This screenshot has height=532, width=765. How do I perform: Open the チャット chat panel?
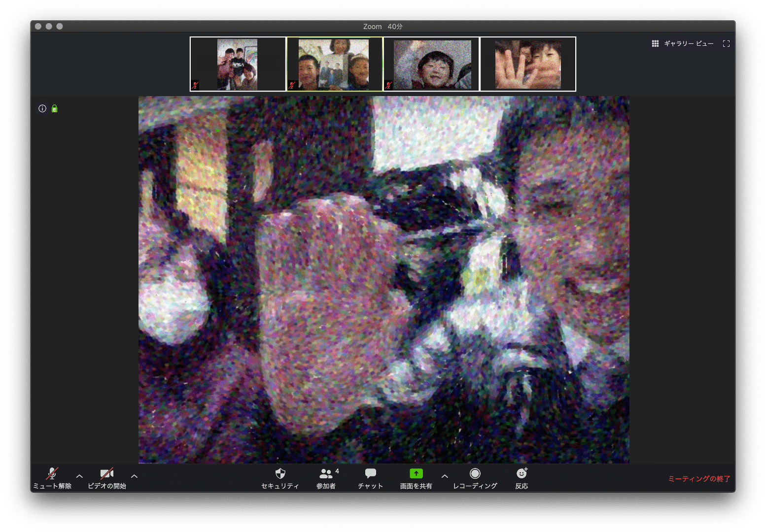371,478
